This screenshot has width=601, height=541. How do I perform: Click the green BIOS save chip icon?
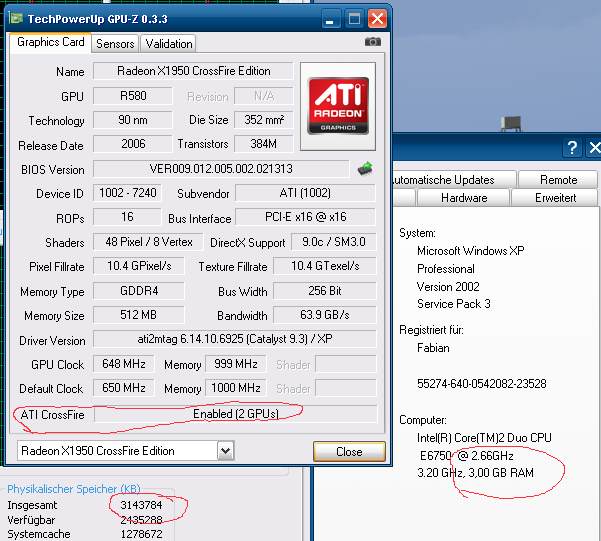click(365, 168)
